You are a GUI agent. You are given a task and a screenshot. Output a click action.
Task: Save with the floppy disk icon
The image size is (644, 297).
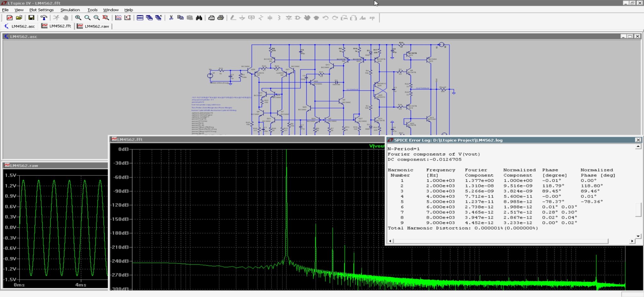31,18
